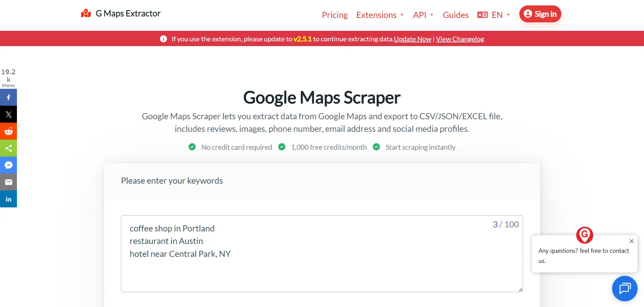Click the restaurant in Austin line

[x=166, y=241]
